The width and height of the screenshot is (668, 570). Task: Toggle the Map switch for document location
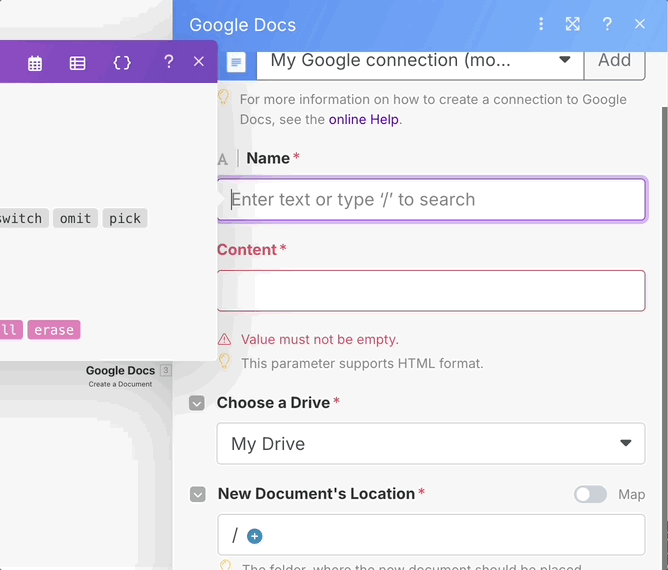click(590, 494)
